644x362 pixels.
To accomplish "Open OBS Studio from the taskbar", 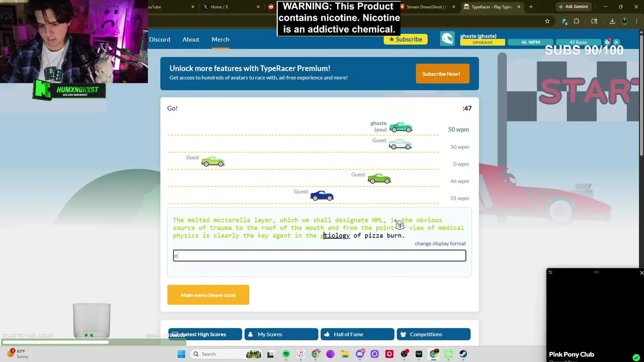I will pos(404,354).
